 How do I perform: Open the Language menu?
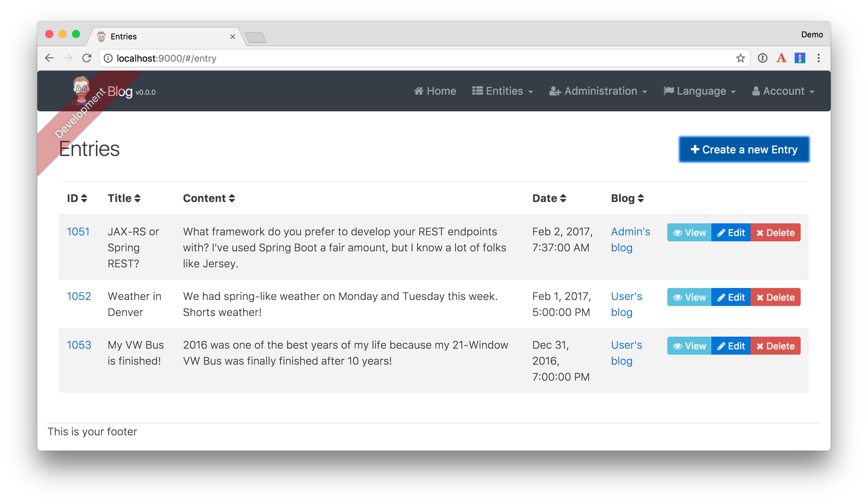700,91
